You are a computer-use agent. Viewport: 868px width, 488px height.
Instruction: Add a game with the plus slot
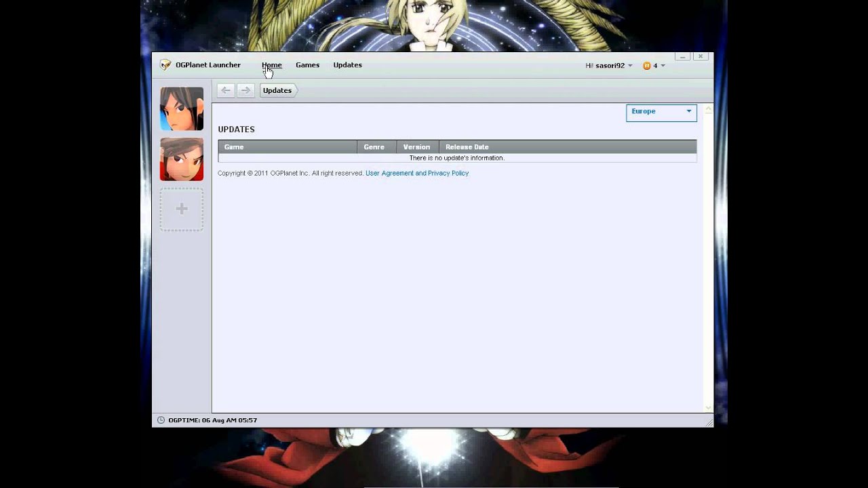tap(182, 209)
